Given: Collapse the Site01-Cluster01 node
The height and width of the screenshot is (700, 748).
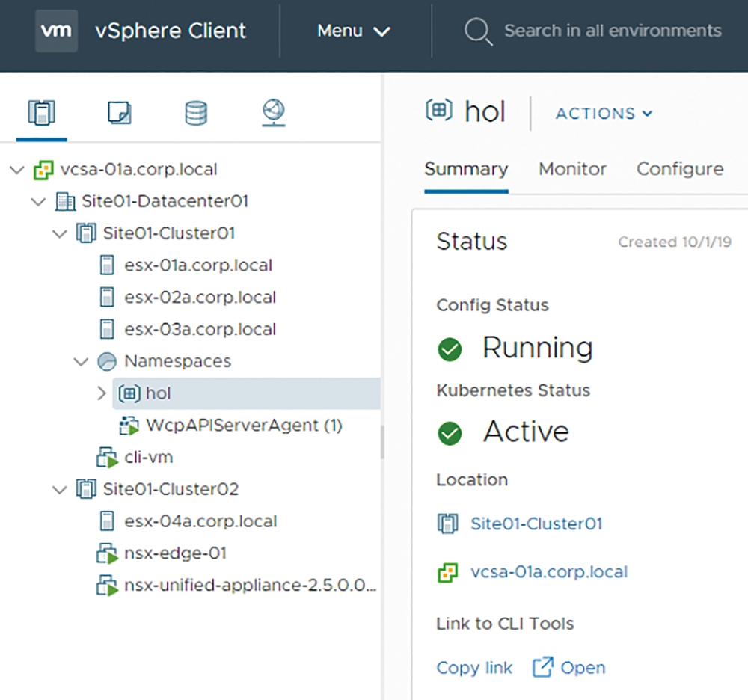Looking at the screenshot, I should click(60, 233).
